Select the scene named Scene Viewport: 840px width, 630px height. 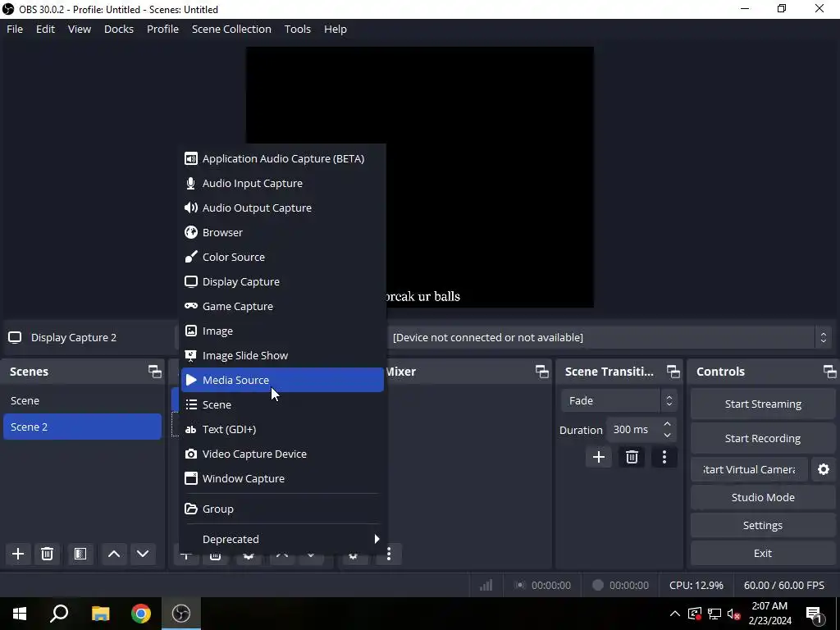pos(83,400)
